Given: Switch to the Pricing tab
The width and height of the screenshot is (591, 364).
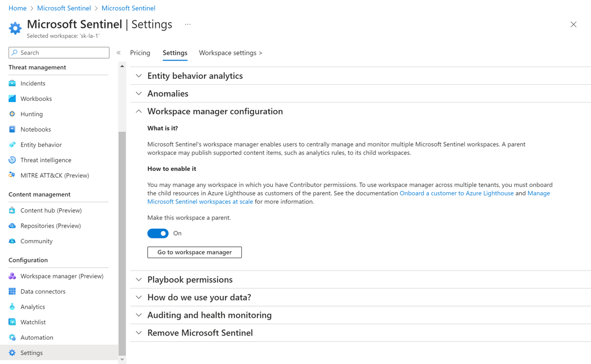Looking at the screenshot, I should pyautogui.click(x=140, y=53).
